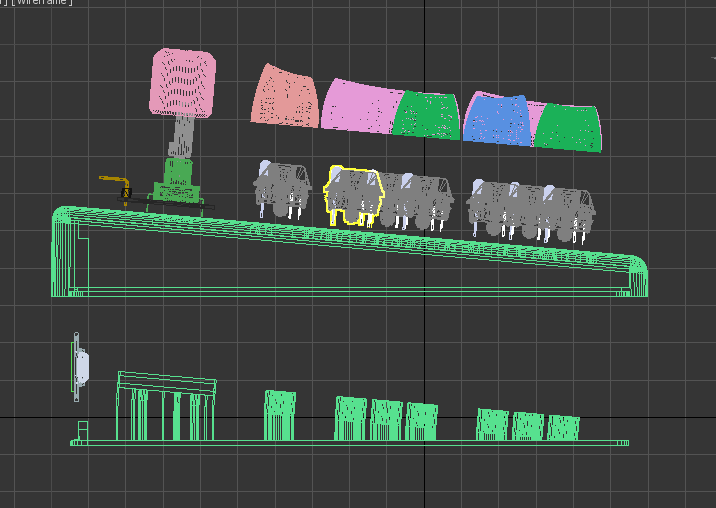Select the yellow-outlined highlighted switch
The height and width of the screenshot is (508, 716).
coord(353,196)
